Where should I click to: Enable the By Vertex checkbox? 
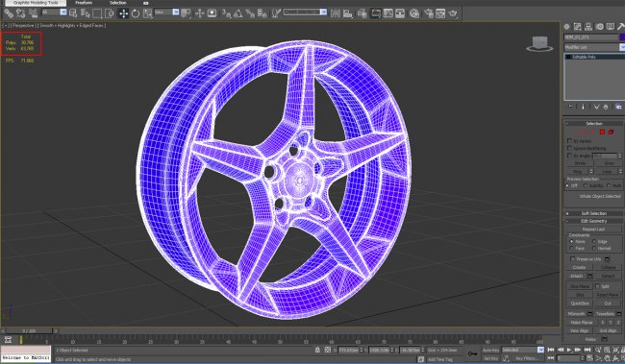[569, 141]
